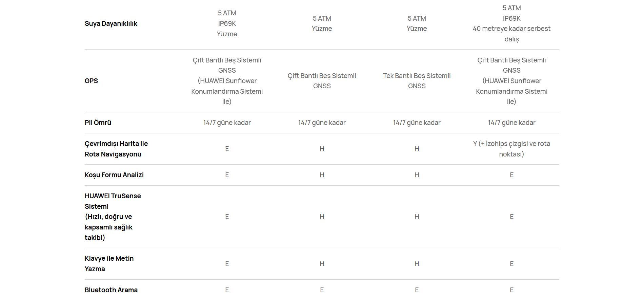The image size is (644, 297).
Task: Click the "HUAWEI TruSense Sistemi" row heading
Action: [113, 201]
